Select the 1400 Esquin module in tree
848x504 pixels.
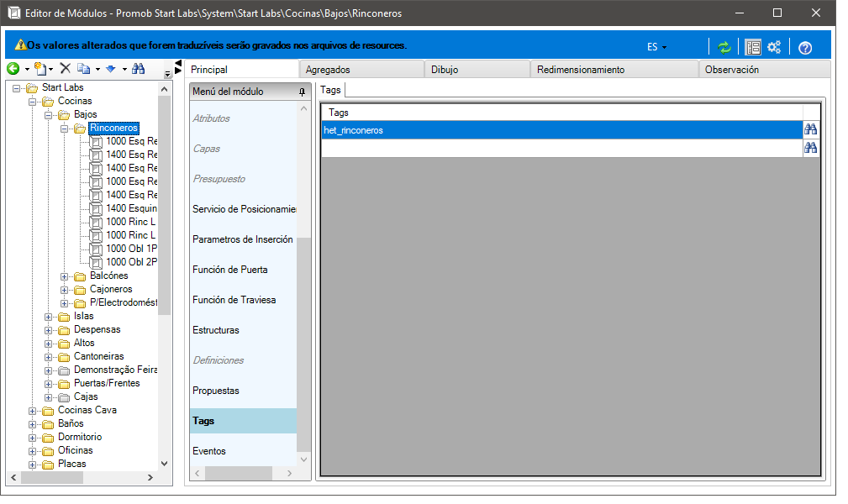click(x=131, y=208)
